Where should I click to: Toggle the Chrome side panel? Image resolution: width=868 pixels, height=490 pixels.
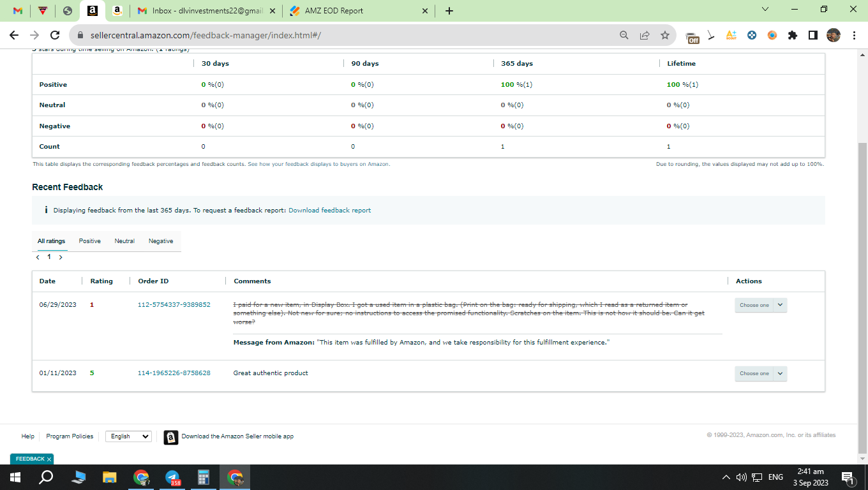click(x=813, y=35)
